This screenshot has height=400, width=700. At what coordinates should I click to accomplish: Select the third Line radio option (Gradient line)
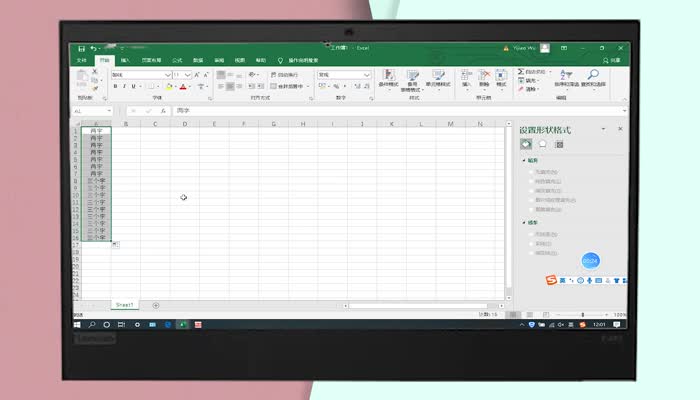coord(531,253)
